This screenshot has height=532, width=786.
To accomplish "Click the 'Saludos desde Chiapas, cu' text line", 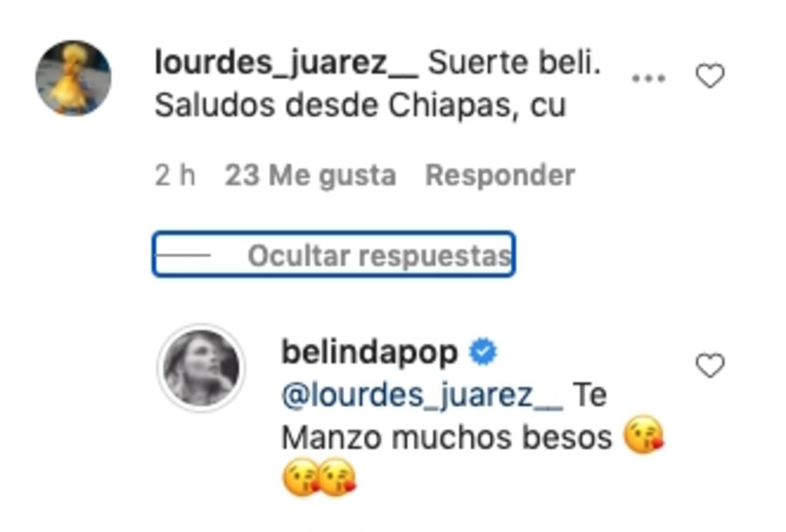I will [360, 106].
